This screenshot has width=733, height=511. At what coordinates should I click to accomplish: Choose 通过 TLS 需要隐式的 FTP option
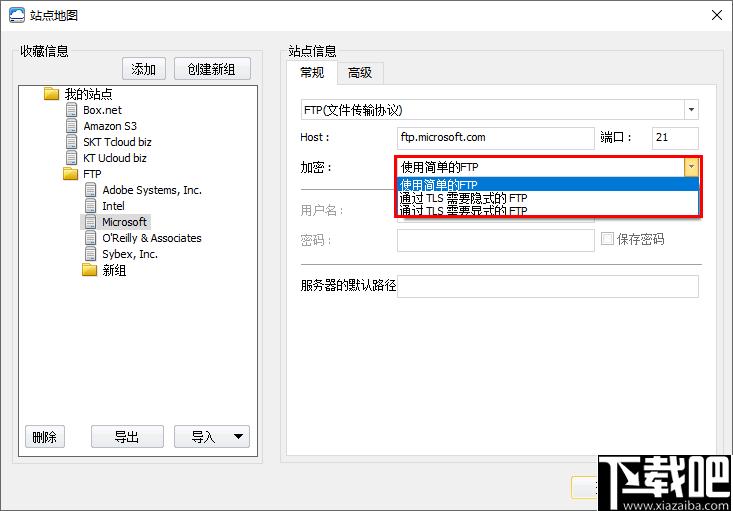coord(463,198)
